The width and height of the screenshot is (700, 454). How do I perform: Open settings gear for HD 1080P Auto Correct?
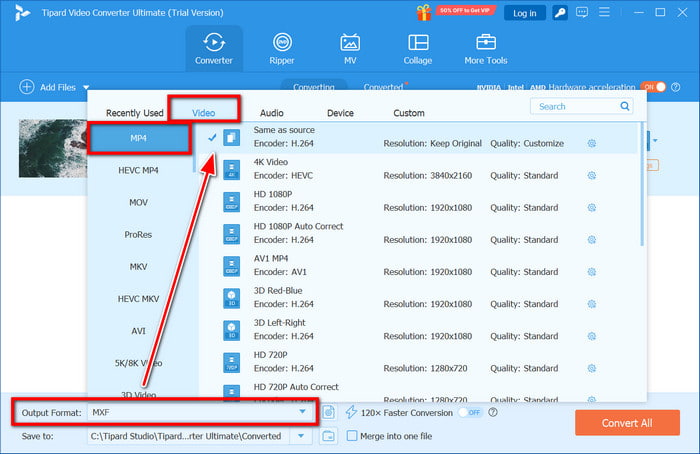coord(592,240)
